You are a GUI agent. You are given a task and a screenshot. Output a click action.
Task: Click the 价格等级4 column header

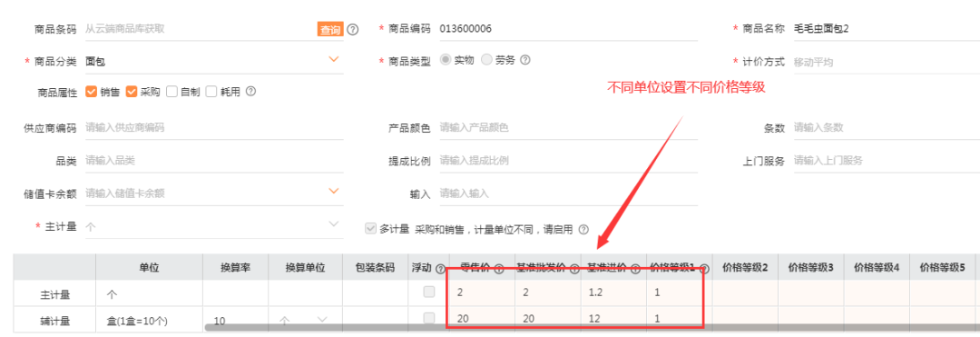tap(877, 268)
